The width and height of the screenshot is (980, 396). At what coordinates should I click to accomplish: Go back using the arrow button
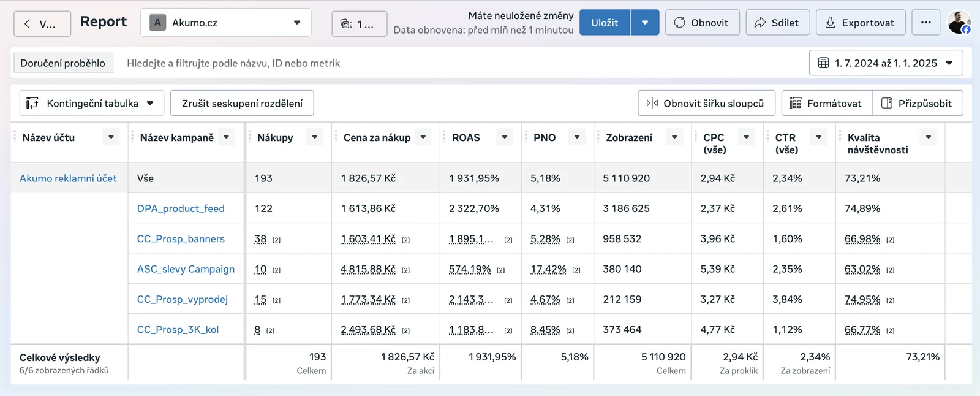(42, 24)
